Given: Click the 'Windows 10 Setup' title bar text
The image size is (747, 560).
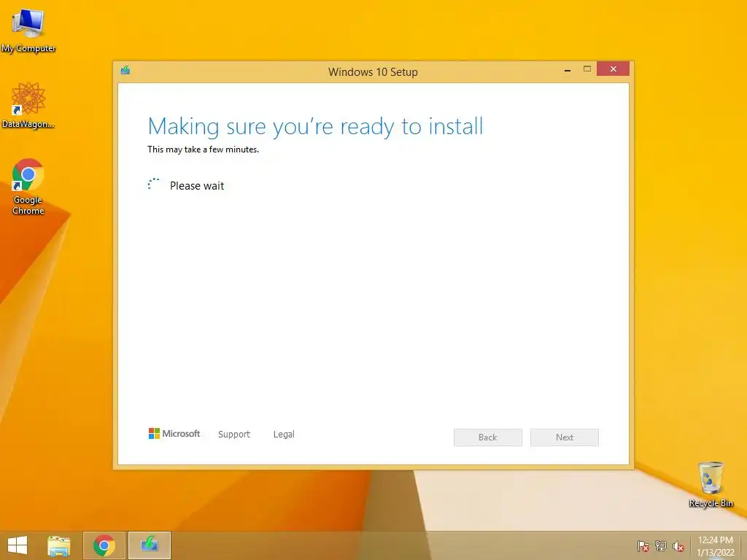Looking at the screenshot, I should click(x=373, y=72).
